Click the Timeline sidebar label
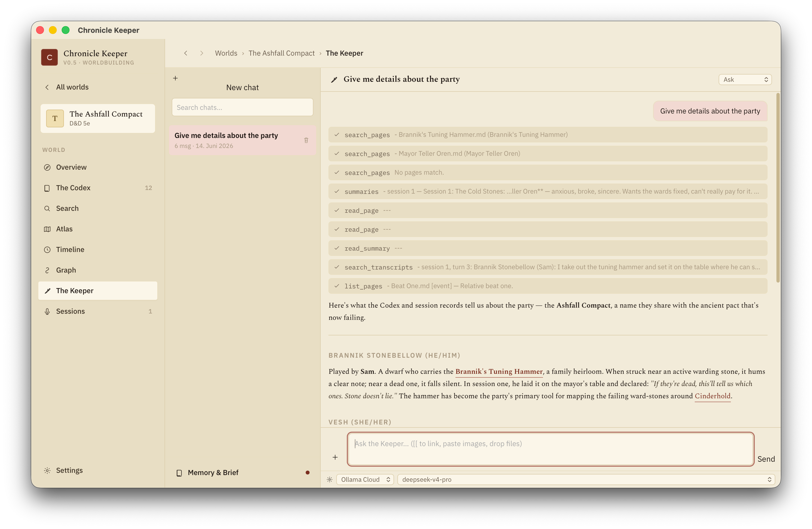Viewport: 812px width, 529px height. tap(70, 250)
